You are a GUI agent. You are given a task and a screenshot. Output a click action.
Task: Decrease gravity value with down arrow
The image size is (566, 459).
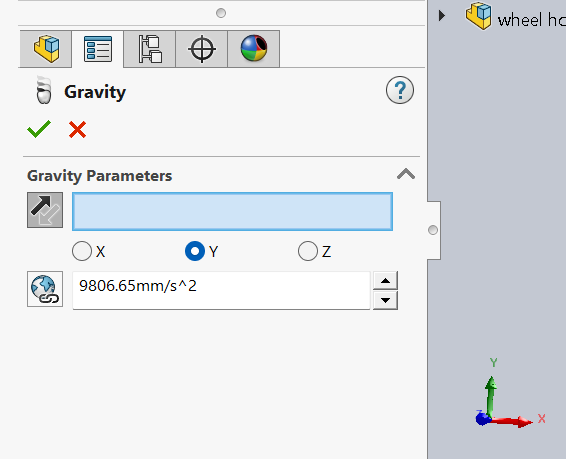tap(385, 300)
